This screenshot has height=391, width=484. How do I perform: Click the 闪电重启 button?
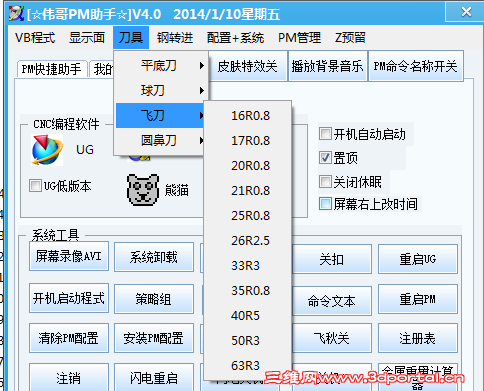pos(154,378)
